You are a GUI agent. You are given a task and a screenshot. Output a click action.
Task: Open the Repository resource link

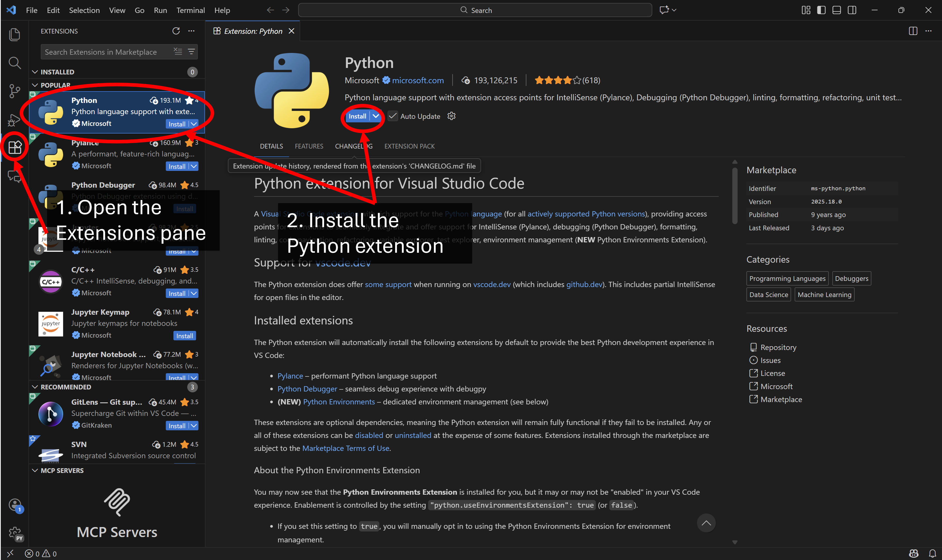[778, 348]
